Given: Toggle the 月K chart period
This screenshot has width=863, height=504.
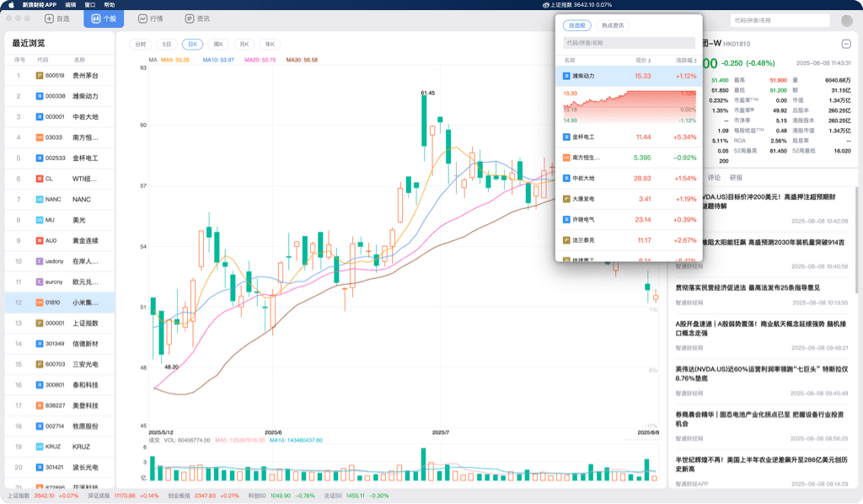Looking at the screenshot, I should (x=244, y=44).
